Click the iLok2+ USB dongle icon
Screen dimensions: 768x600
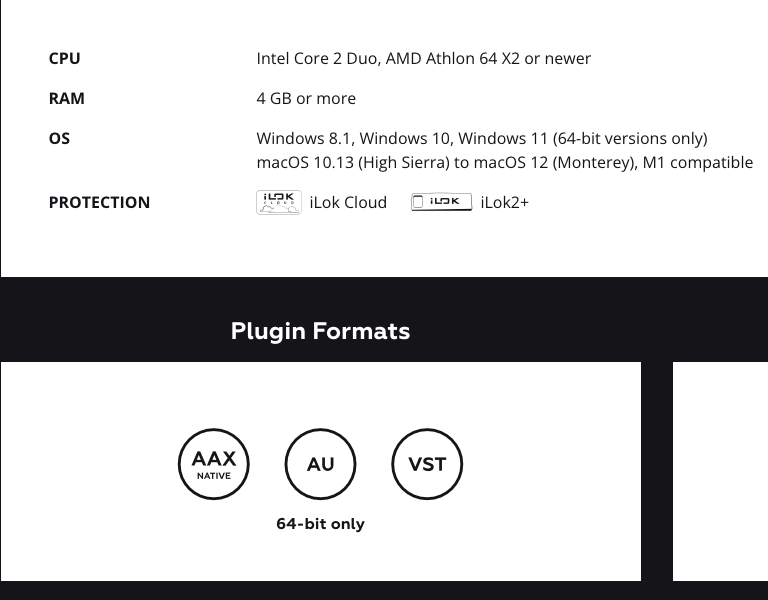pos(441,202)
